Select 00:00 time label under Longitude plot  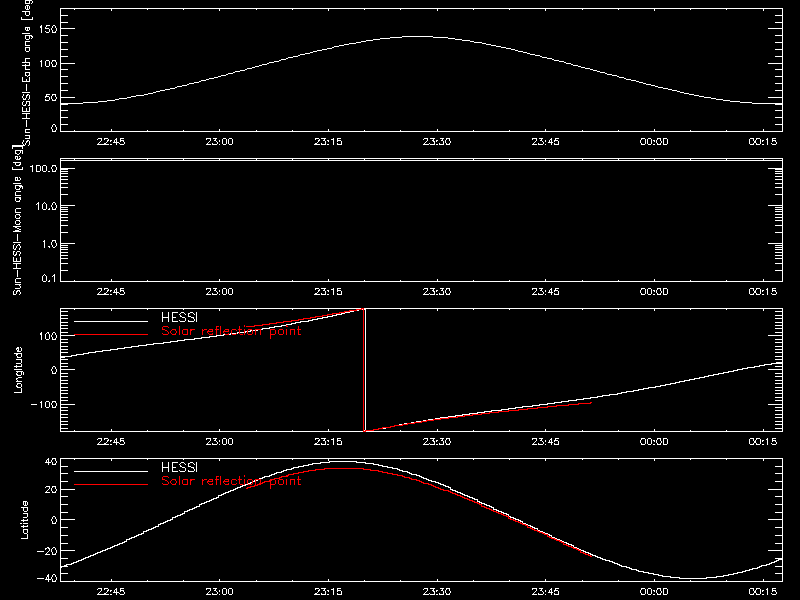[x=654, y=442]
